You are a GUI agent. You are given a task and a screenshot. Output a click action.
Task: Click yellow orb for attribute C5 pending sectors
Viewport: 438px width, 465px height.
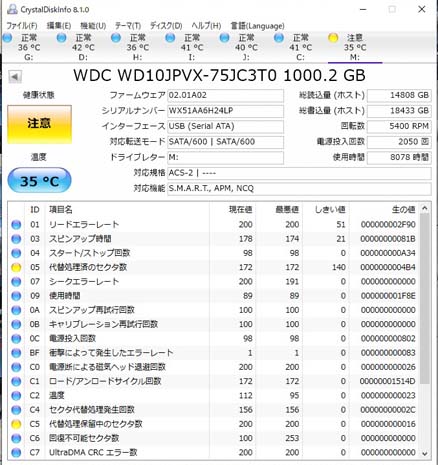(x=16, y=424)
